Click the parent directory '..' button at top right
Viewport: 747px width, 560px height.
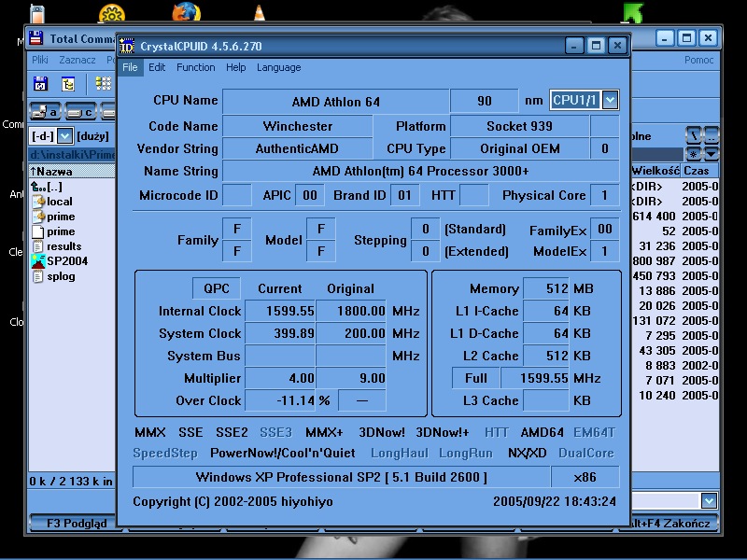[712, 135]
